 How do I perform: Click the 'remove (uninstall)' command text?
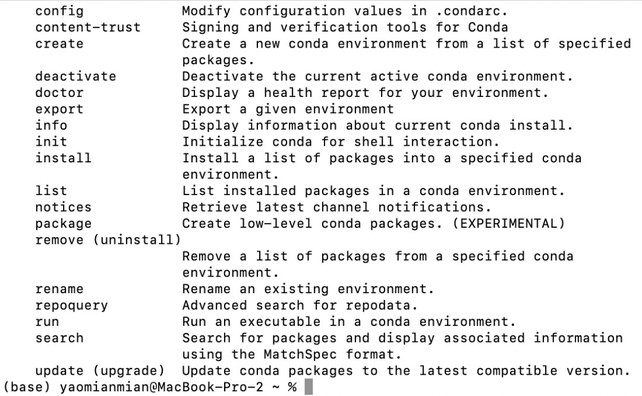pos(108,240)
